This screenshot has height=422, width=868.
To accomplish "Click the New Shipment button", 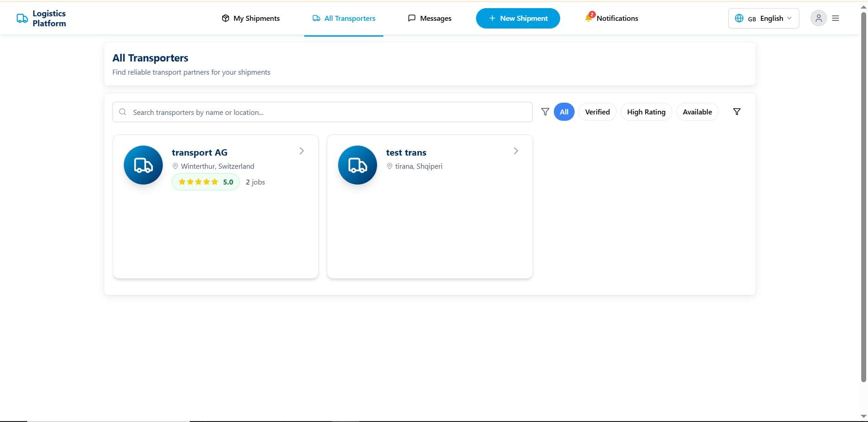I will click(x=518, y=18).
